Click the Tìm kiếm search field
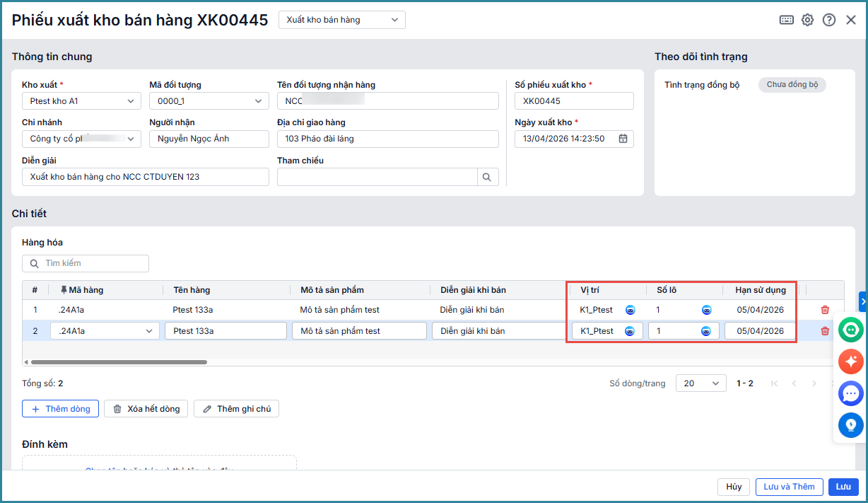This screenshot has width=868, height=503. coord(86,263)
